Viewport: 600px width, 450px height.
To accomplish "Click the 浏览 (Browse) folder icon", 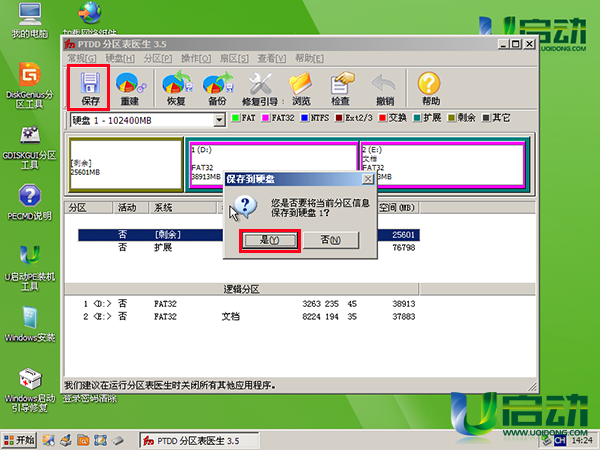I will click(x=300, y=86).
